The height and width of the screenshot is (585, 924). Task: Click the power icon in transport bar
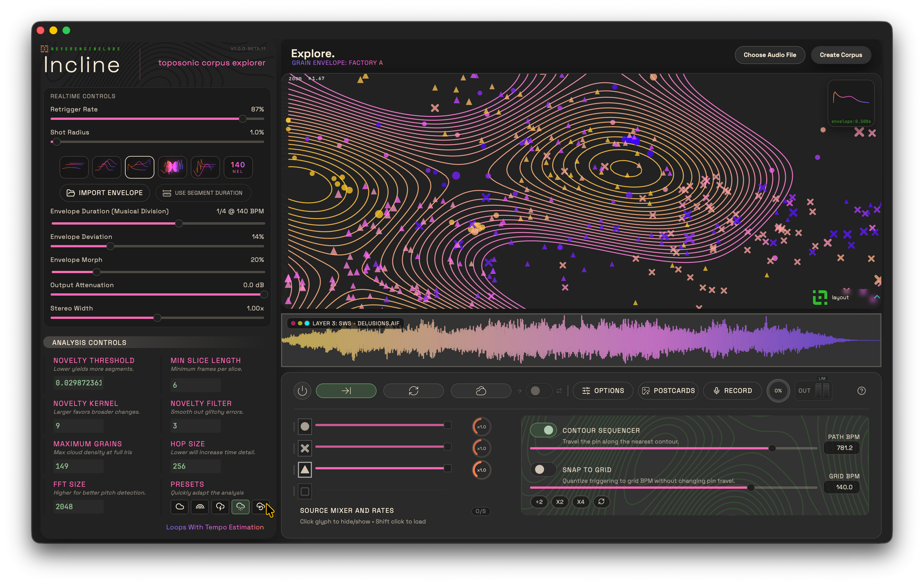point(302,391)
